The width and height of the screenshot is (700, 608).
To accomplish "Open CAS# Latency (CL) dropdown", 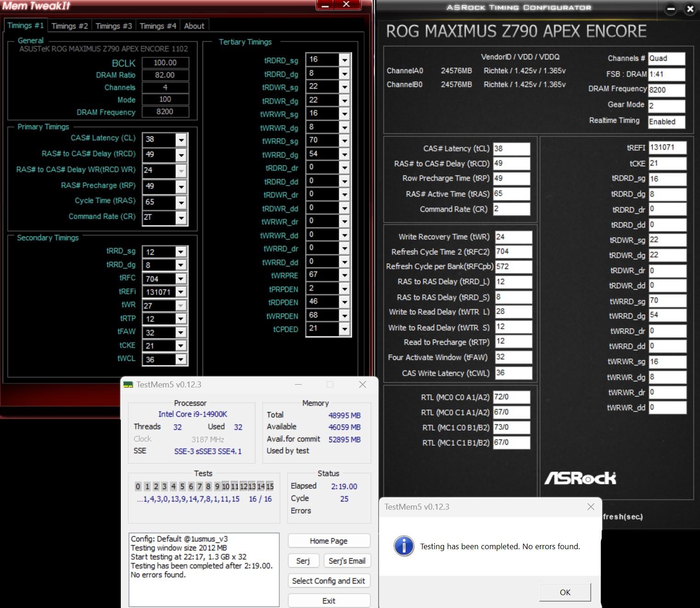I will 181,140.
